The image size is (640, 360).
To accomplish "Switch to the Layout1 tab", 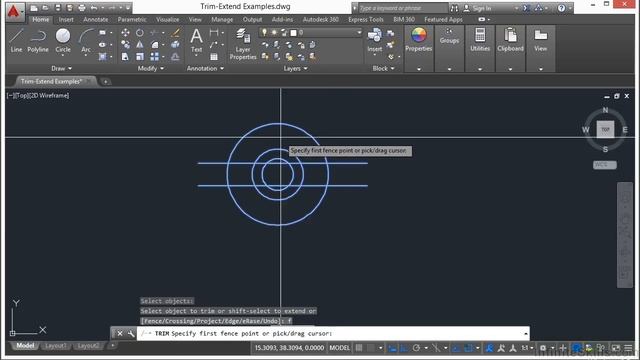I will point(55,346).
